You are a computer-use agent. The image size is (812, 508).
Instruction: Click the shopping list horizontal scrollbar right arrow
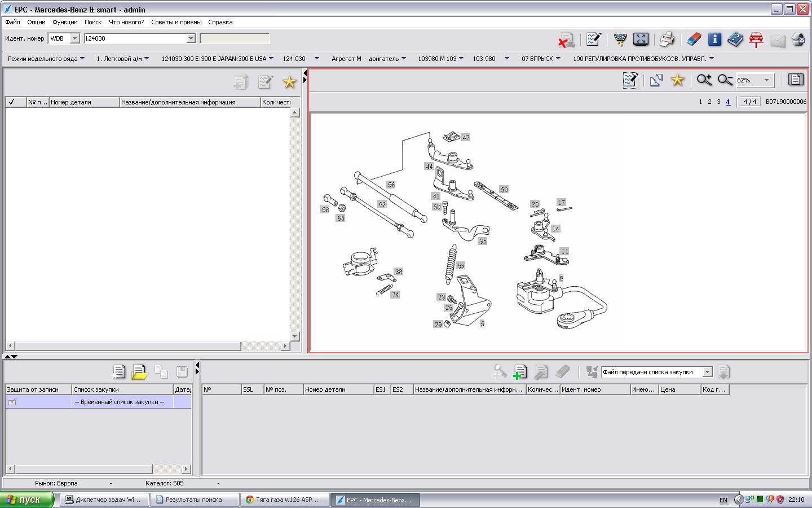pos(187,469)
